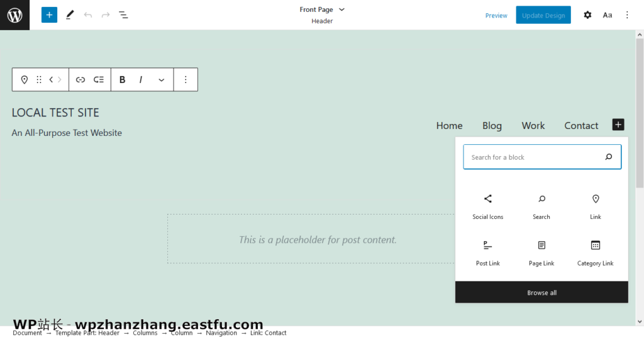Viewport: 644px width, 338px height.
Task: Open the Styles 'Aa' panel
Action: pos(607,15)
